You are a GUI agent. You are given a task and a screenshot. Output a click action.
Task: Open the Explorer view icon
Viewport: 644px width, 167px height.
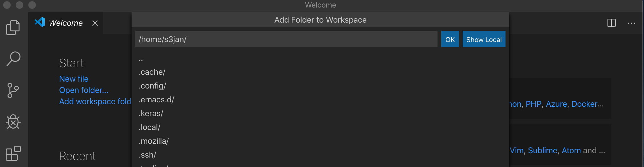coord(13,28)
